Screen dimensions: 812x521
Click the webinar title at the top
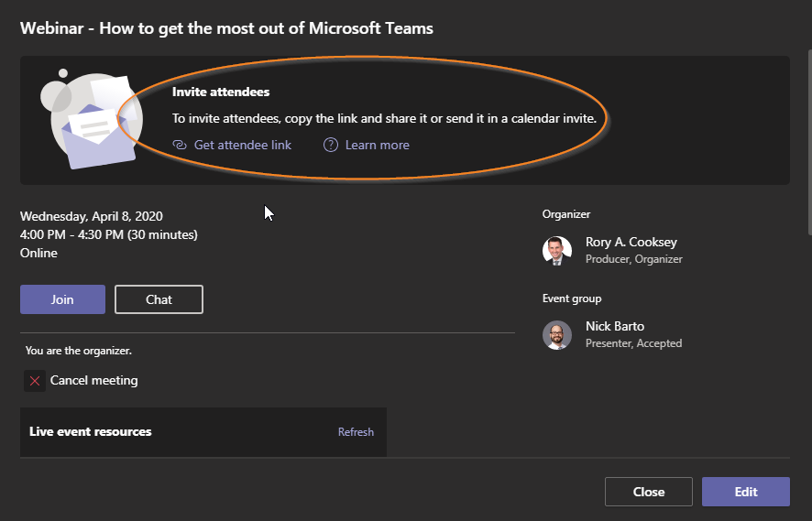(226, 28)
